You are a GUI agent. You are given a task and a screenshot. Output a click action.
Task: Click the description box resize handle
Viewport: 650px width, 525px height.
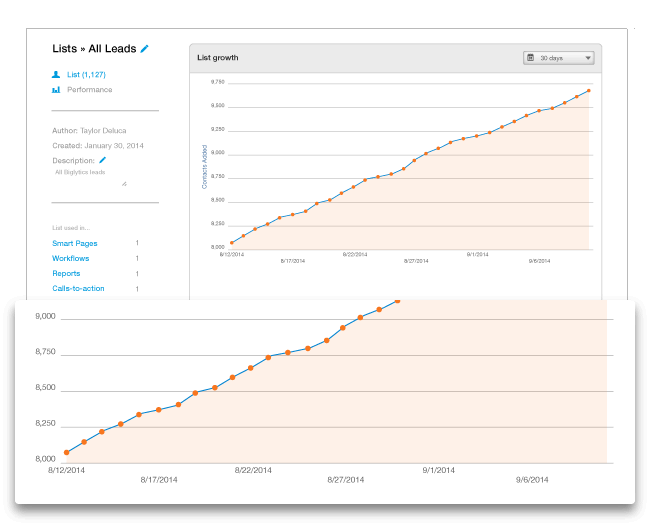coord(124,184)
